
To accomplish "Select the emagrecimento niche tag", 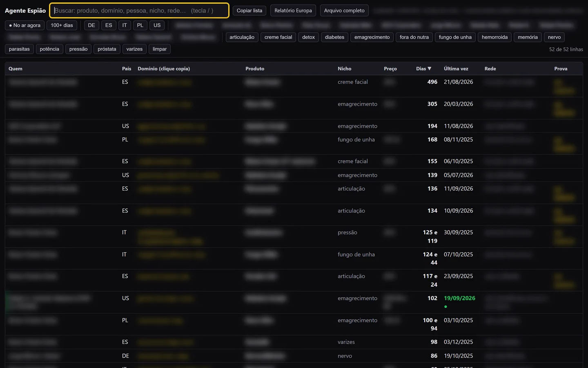I will pyautogui.click(x=372, y=37).
